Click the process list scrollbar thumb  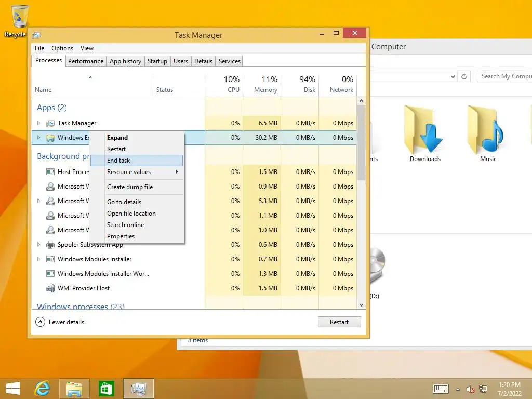[362, 142]
